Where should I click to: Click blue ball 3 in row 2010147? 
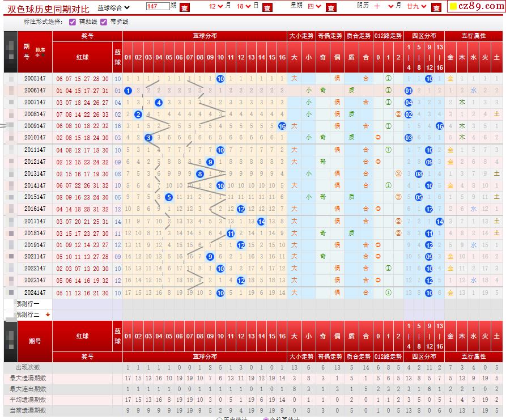coord(148,138)
